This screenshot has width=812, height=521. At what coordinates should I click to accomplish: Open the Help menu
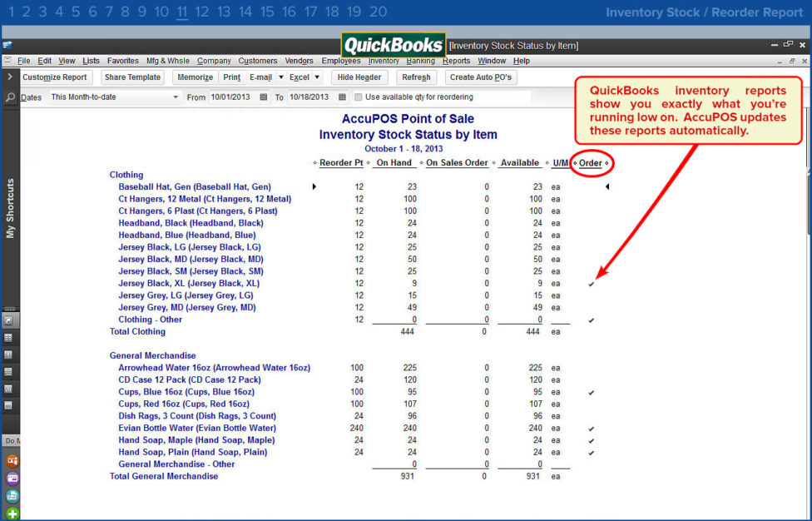pos(522,61)
